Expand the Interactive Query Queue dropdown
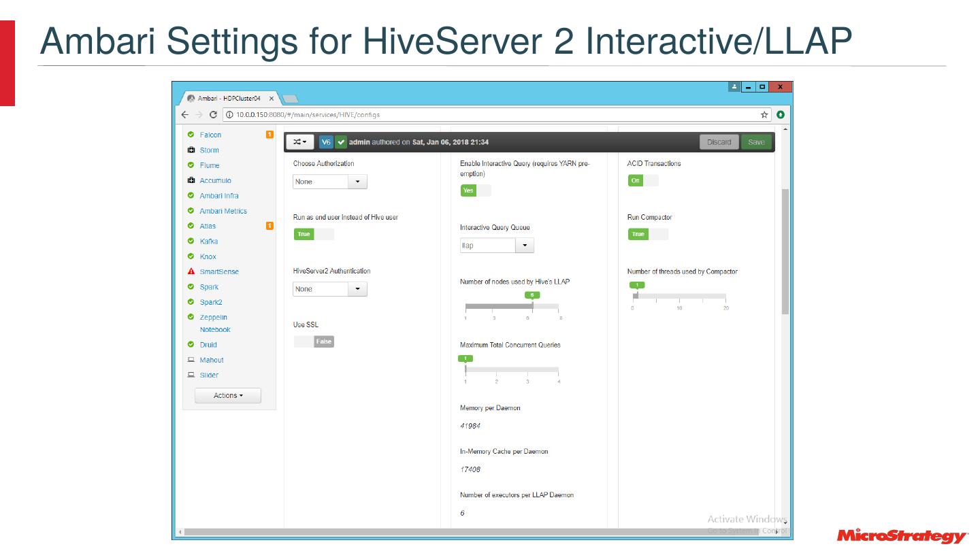This screenshot has height=551, width=980. coord(497,246)
